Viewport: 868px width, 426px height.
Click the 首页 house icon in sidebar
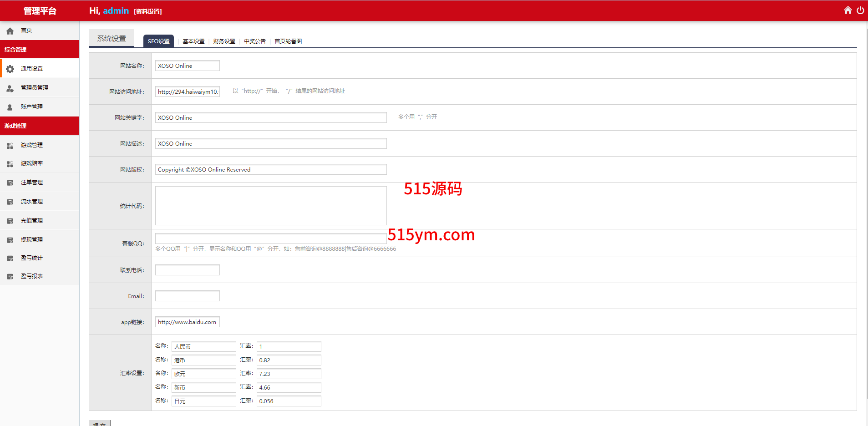[10, 31]
